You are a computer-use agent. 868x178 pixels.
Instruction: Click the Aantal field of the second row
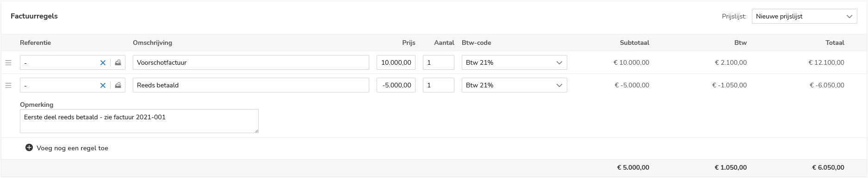click(x=439, y=85)
